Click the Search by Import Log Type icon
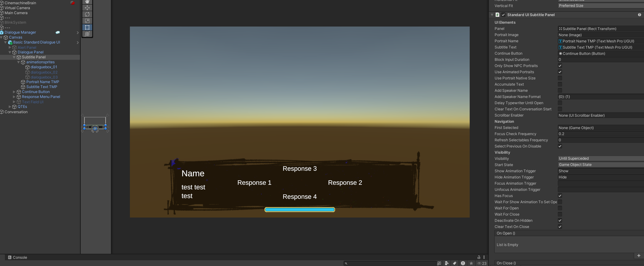This screenshot has width=644, height=266. (x=463, y=263)
